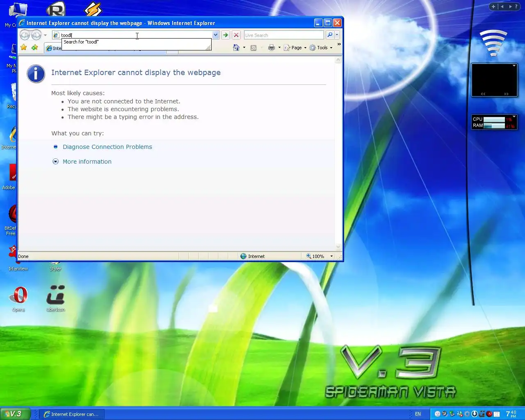The width and height of the screenshot is (525, 420).
Task: Click the Live Search magnifier button
Action: [330, 35]
